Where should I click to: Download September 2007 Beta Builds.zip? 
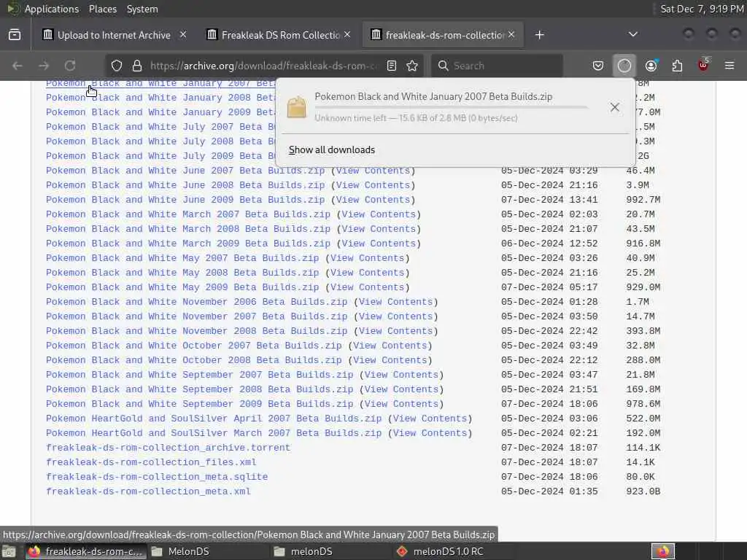click(x=200, y=375)
